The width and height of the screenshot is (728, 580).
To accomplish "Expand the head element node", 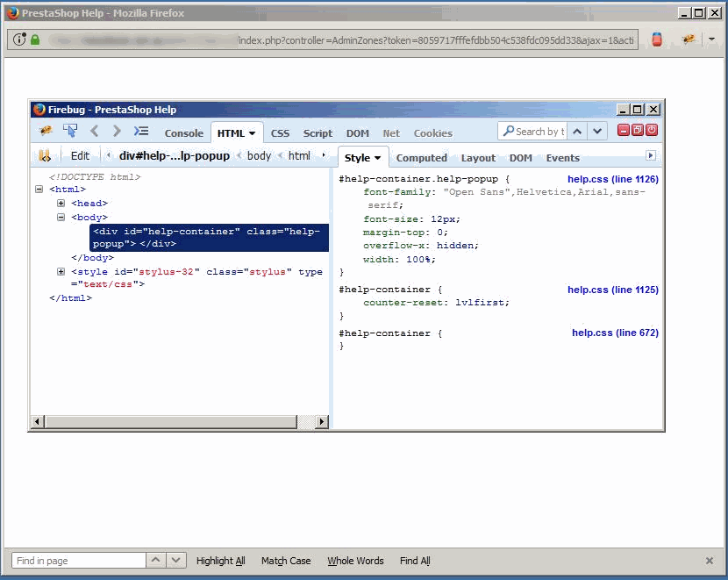I will (61, 203).
